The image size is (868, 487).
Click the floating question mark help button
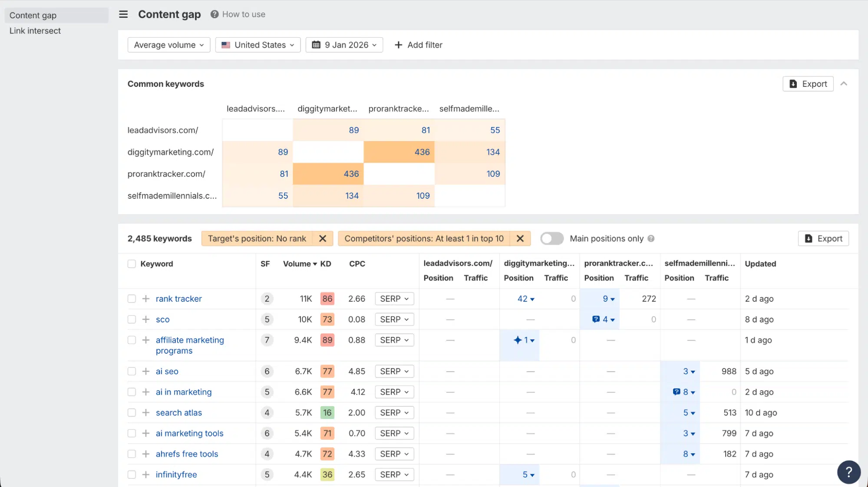848,472
